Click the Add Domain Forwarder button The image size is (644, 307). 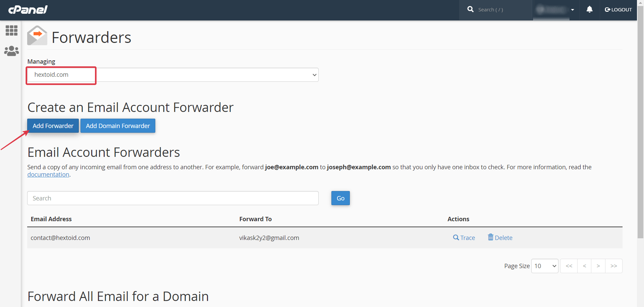(118, 126)
